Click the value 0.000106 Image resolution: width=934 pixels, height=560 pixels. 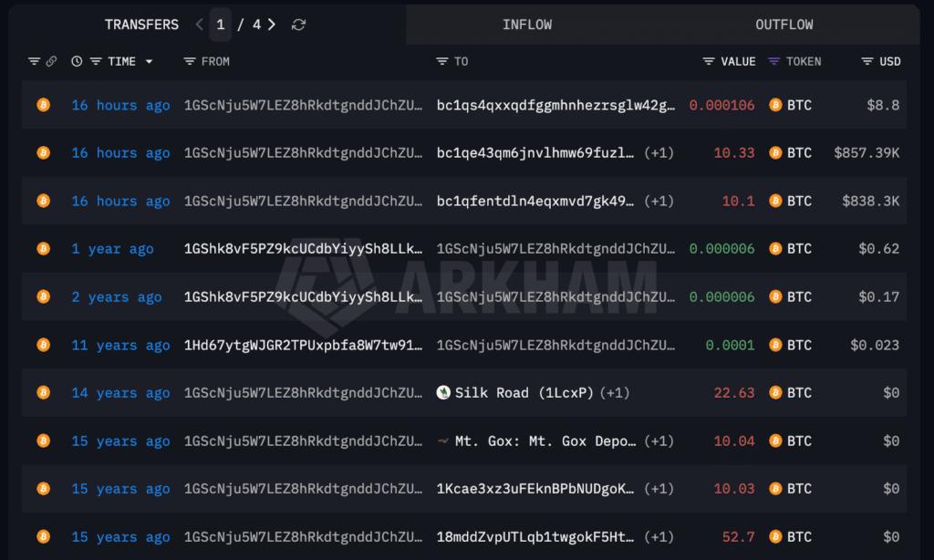point(722,106)
